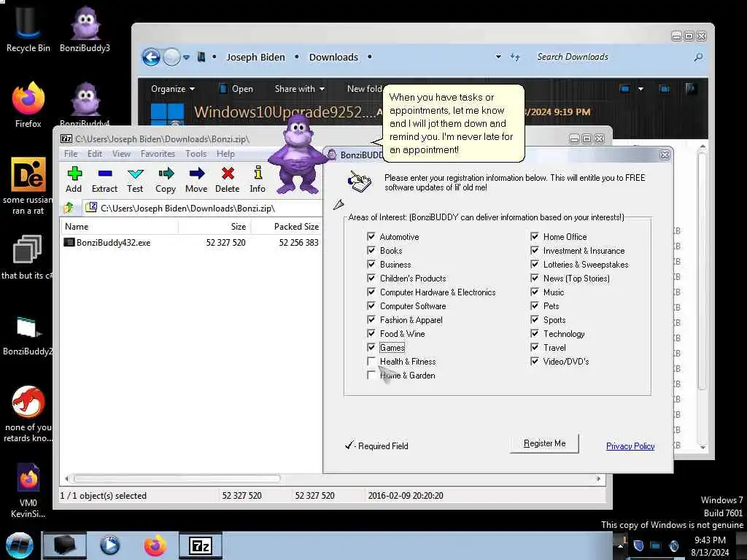Toggle Children's Products checkbox
Screen dimensions: 747x560
click(x=371, y=278)
